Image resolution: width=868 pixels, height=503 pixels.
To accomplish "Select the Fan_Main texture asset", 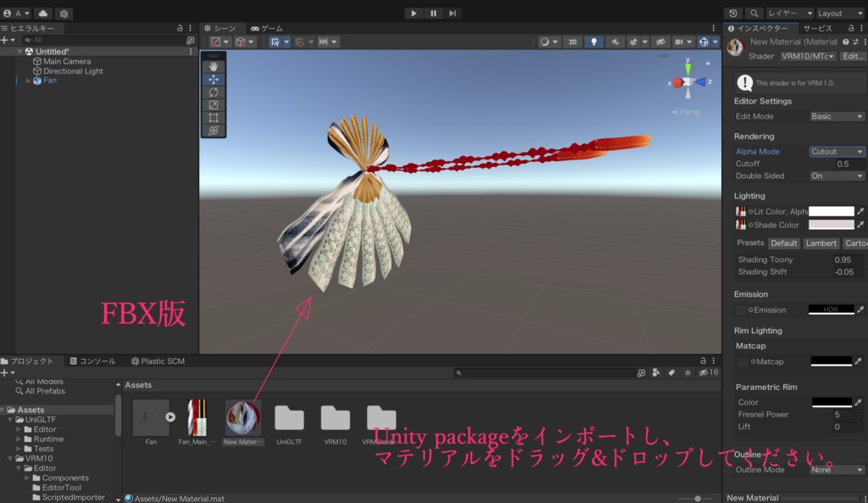I will tap(197, 417).
